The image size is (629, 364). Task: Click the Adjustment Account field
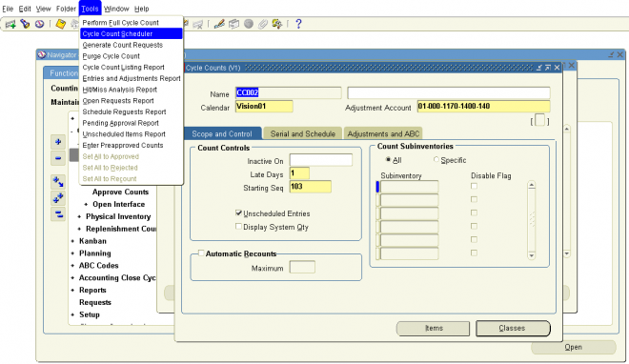(483, 106)
